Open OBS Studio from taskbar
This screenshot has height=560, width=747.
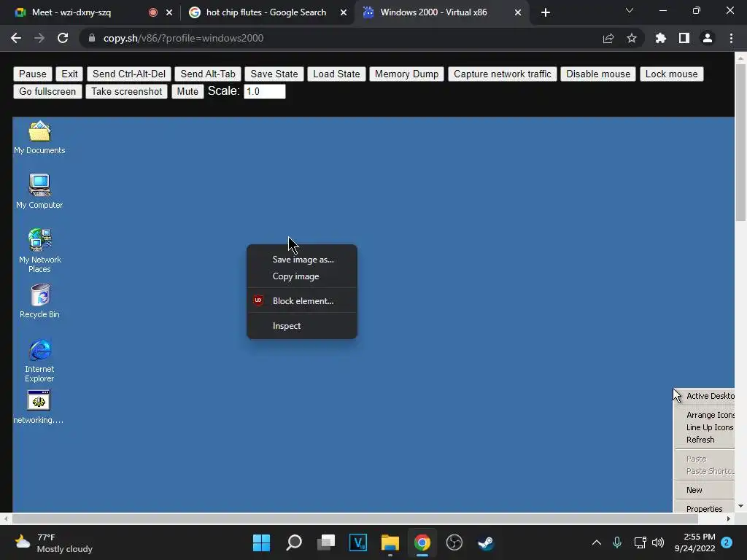pyautogui.click(x=454, y=542)
